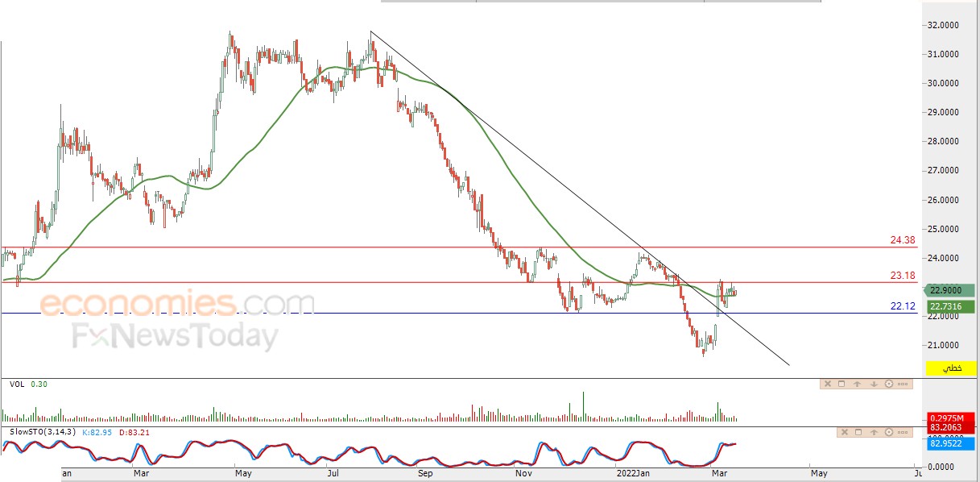Screen dimensions: 980x482
Task: Click the yellow خطي scale label
Action: pyautogui.click(x=952, y=368)
